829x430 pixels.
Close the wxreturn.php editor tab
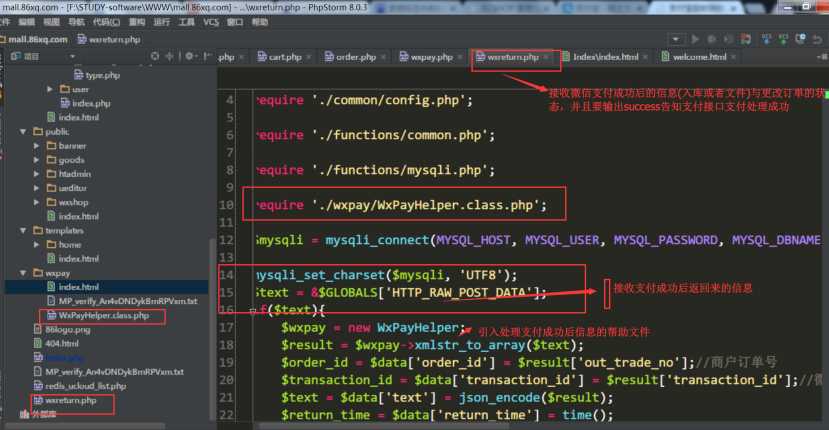tap(546, 57)
